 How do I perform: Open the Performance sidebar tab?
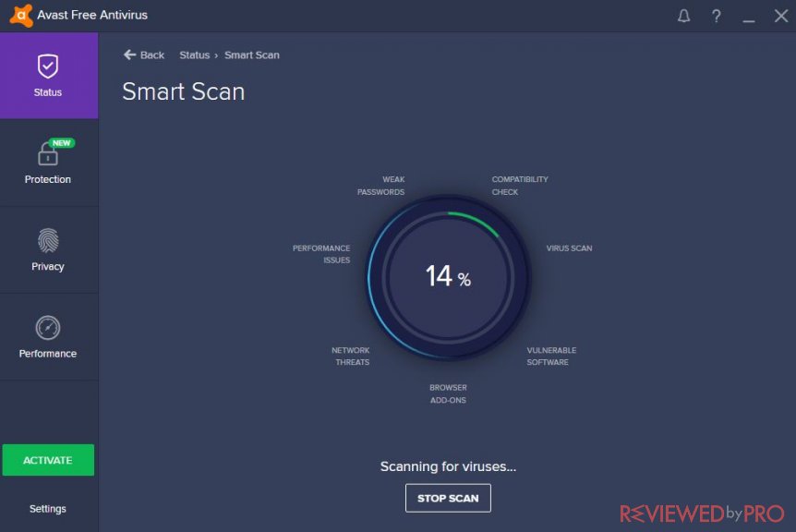click(49, 336)
